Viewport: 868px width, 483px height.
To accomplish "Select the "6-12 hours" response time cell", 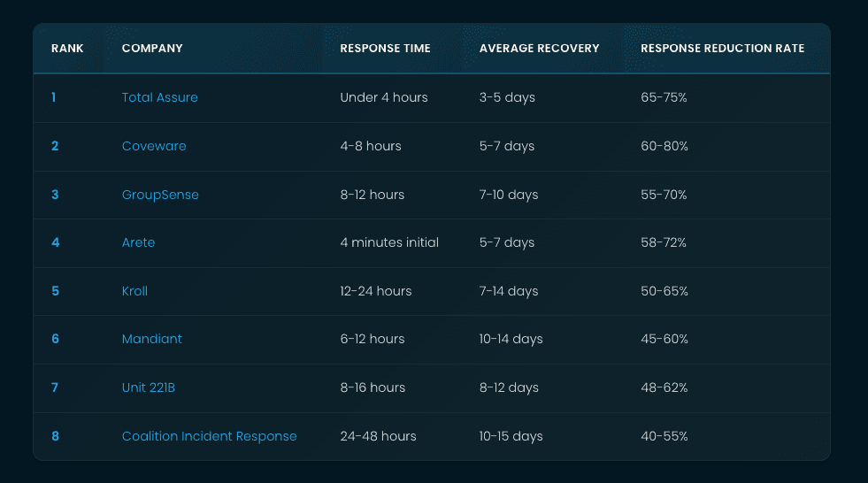I will click(372, 339).
